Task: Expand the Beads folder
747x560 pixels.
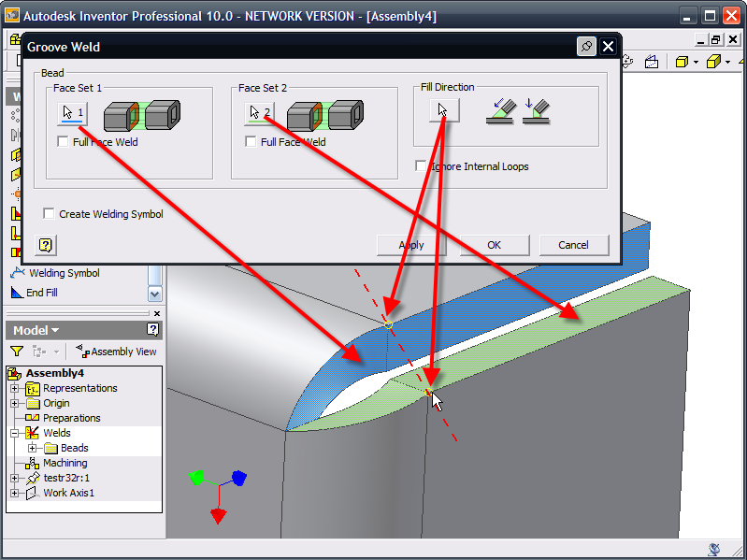Action: [32, 448]
